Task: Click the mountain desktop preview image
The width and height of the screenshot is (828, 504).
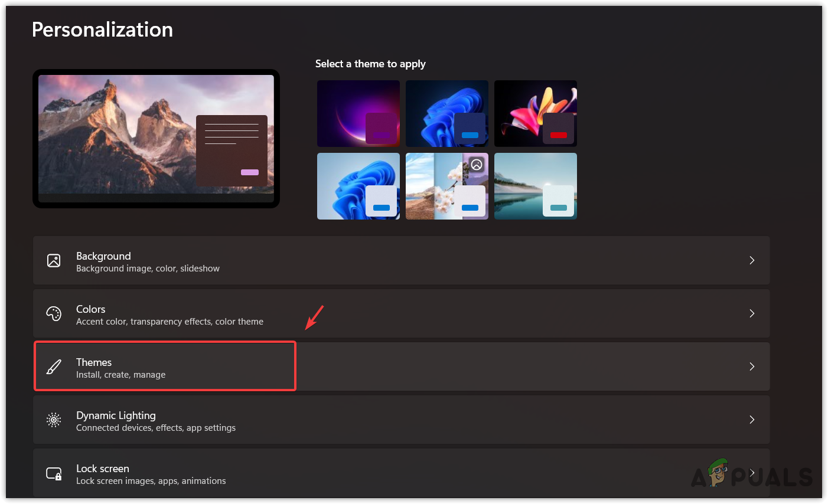Action: click(x=156, y=139)
